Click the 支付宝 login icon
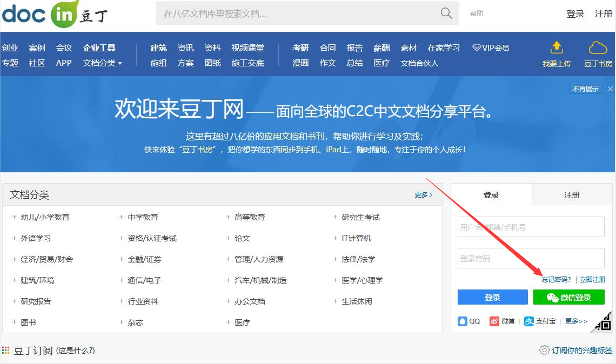616x364 pixels. (529, 321)
